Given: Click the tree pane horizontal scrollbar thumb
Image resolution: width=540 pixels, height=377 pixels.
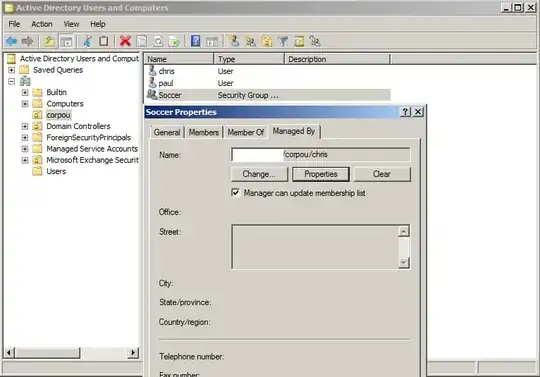Looking at the screenshot, I should click(x=48, y=353).
